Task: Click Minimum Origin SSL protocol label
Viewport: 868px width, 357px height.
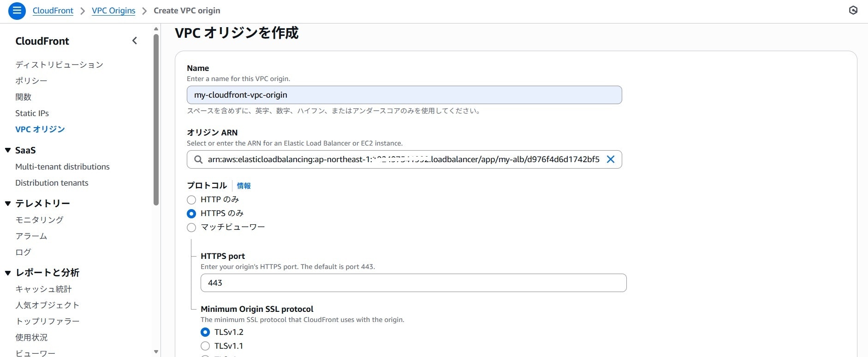Action: pos(257,309)
